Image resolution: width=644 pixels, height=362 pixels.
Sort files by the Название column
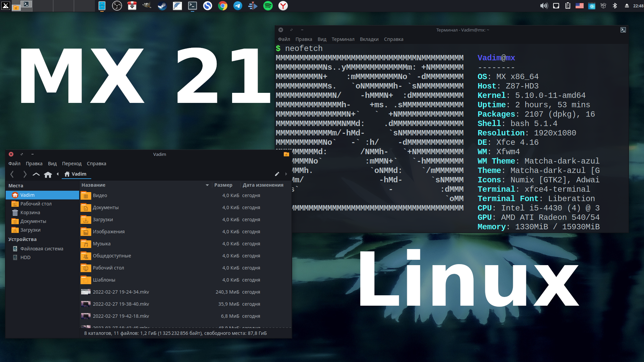[145, 185]
